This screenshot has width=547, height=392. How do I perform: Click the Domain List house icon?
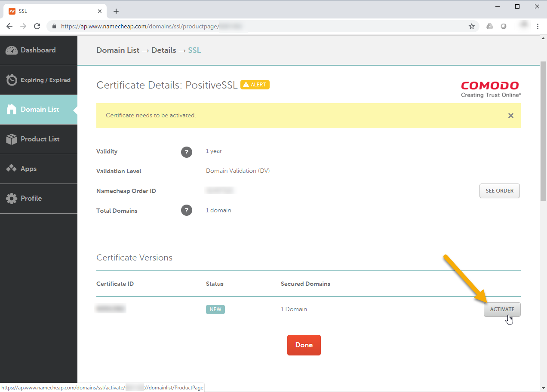(x=12, y=109)
